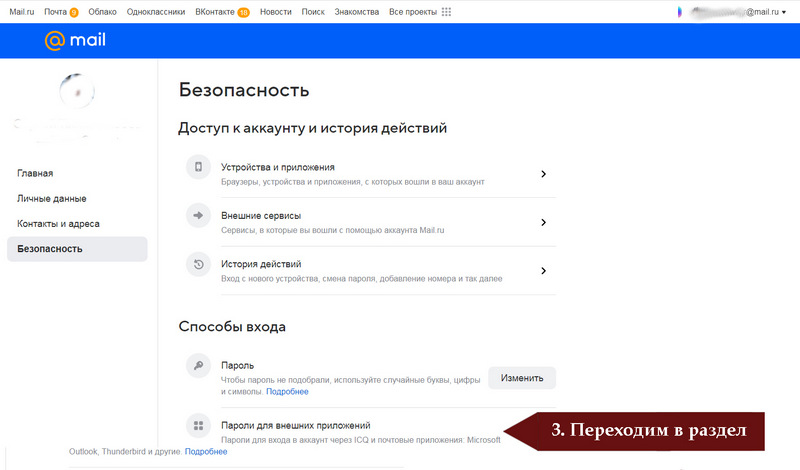
Task: Open Контакты и адреса in the sidebar
Action: [x=58, y=223]
